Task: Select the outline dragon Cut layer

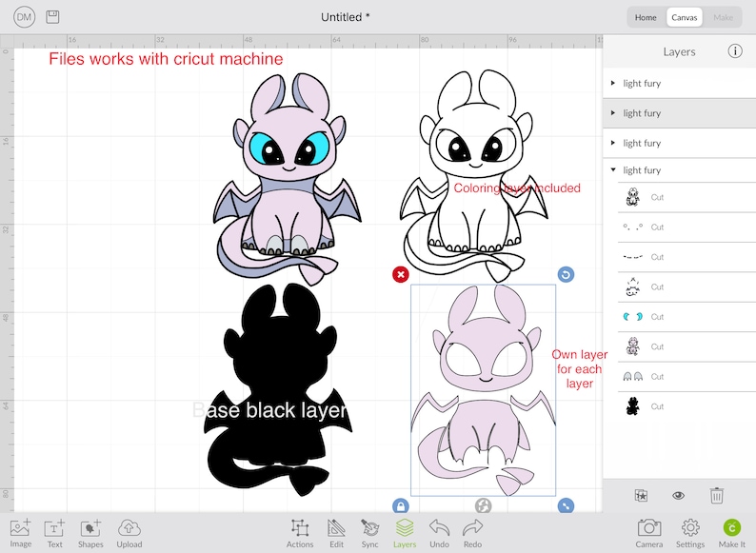Action: [686, 197]
